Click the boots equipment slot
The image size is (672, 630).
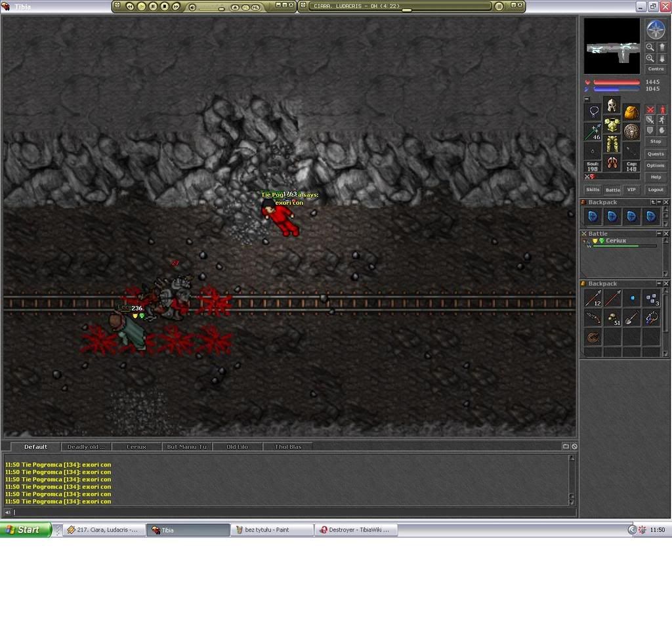coord(612,163)
